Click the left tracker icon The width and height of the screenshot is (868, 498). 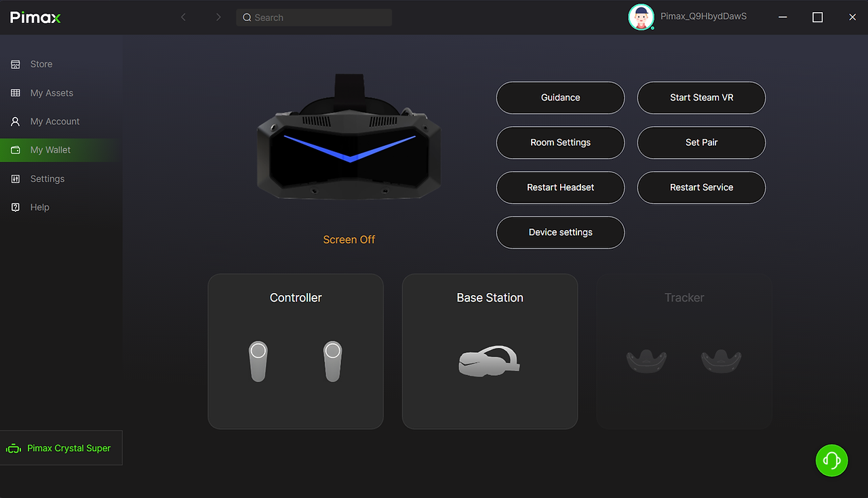coord(646,361)
